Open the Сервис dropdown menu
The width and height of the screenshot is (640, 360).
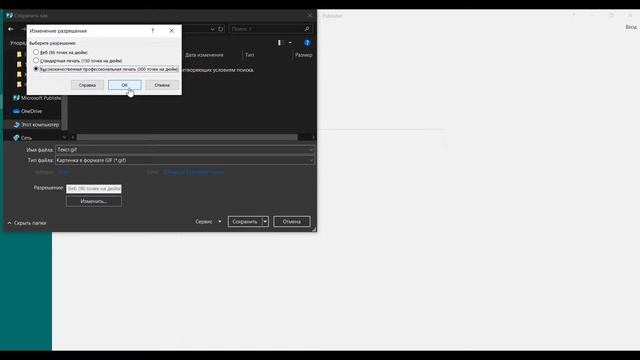pyautogui.click(x=208, y=222)
